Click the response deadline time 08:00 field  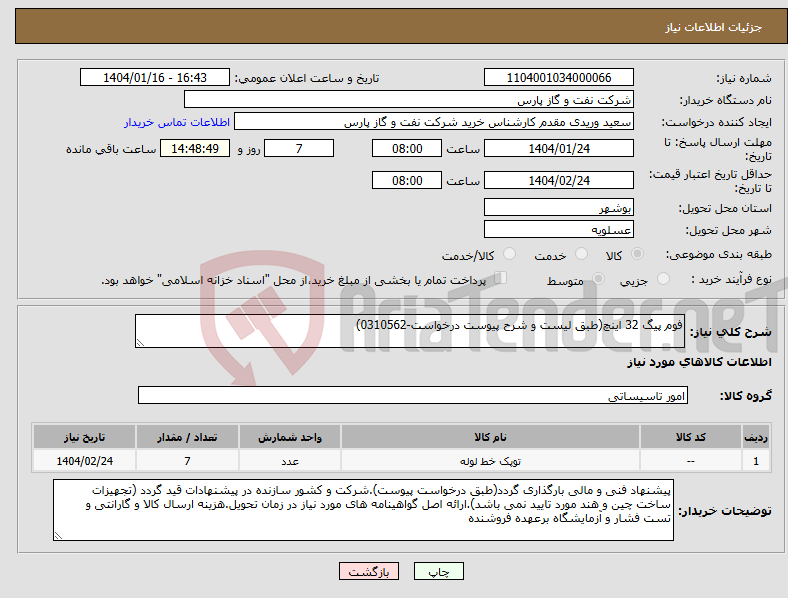407,148
